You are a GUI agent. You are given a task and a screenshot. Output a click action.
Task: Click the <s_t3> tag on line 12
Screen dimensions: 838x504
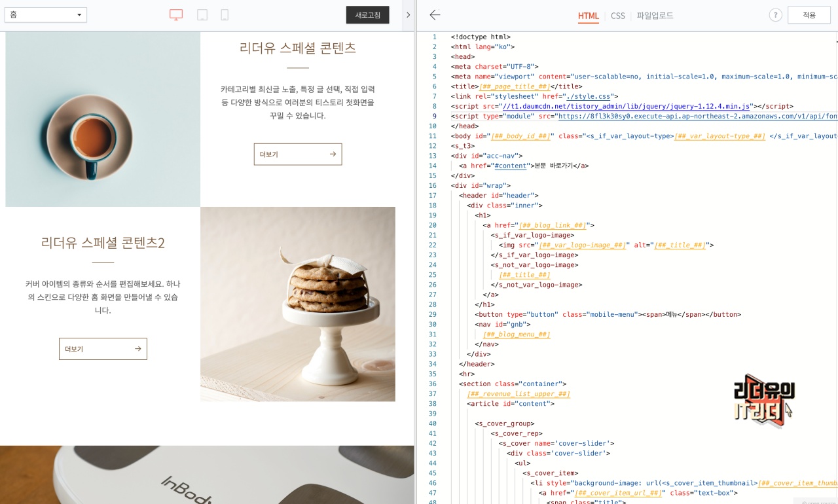(463, 146)
